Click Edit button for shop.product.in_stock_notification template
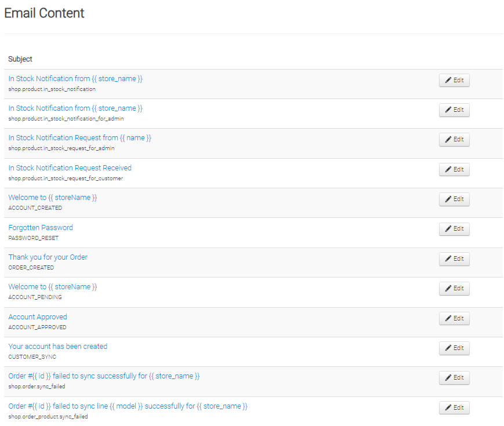Screen dimensions: 504x426 [x=454, y=81]
